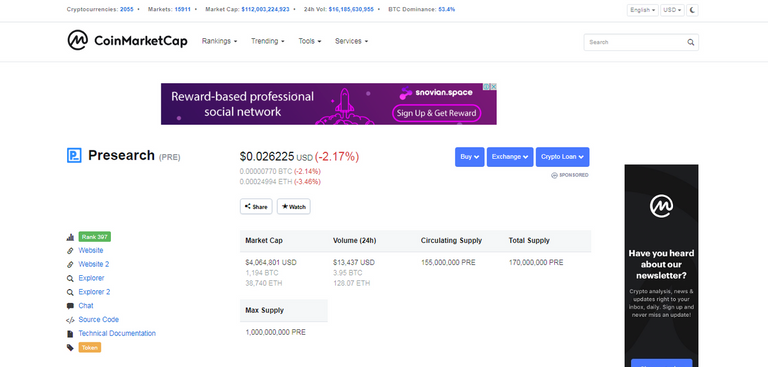
Task: Open the Source Code link
Action: 98,319
